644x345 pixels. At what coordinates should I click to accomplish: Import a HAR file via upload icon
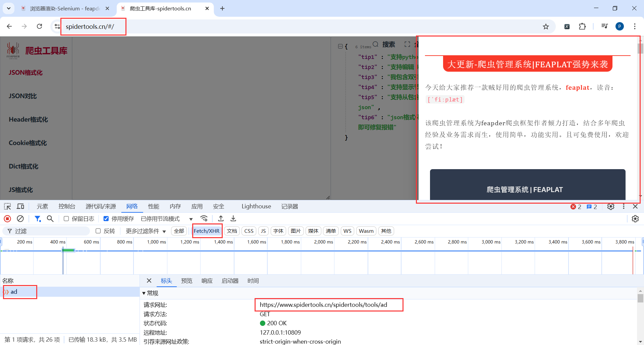pos(221,219)
